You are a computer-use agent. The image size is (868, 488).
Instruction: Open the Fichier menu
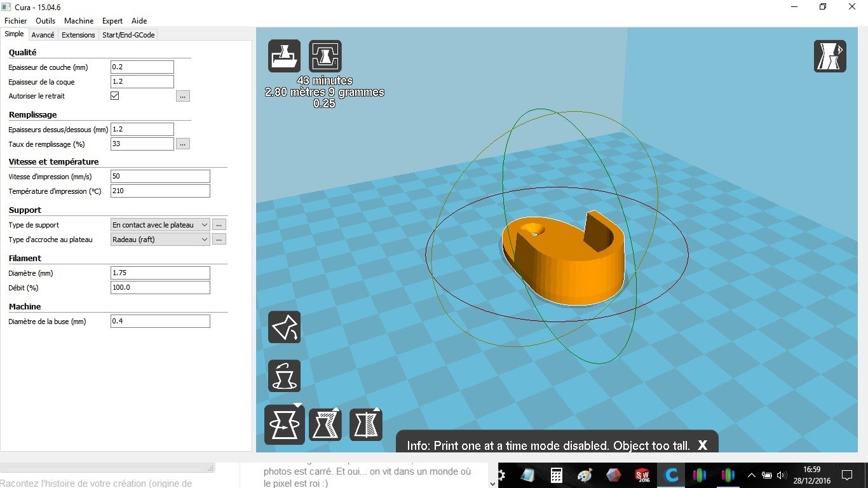point(16,21)
